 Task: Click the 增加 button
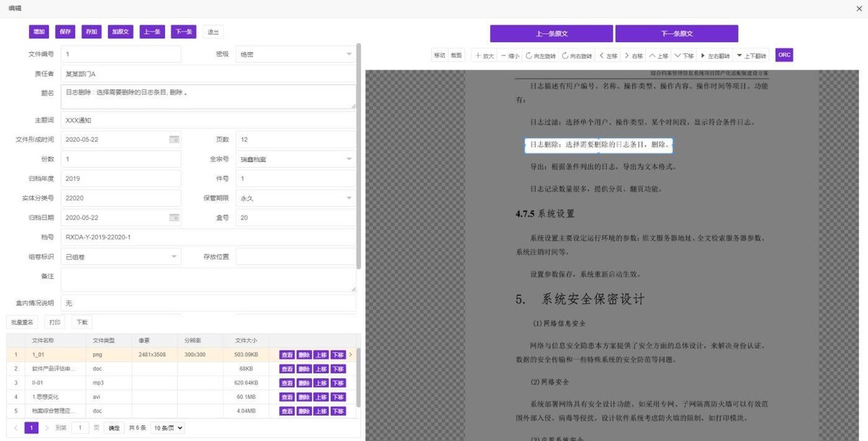point(39,32)
